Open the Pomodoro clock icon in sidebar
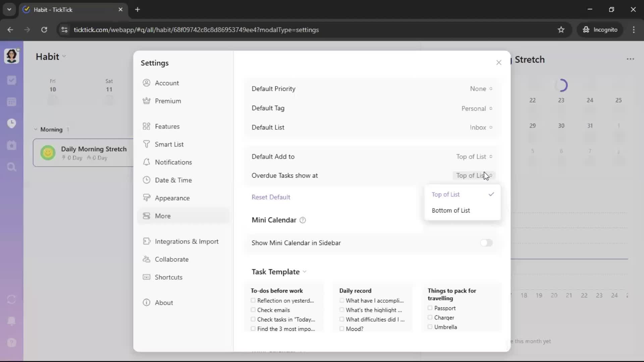Screen dimensions: 644x362 (x=12, y=123)
